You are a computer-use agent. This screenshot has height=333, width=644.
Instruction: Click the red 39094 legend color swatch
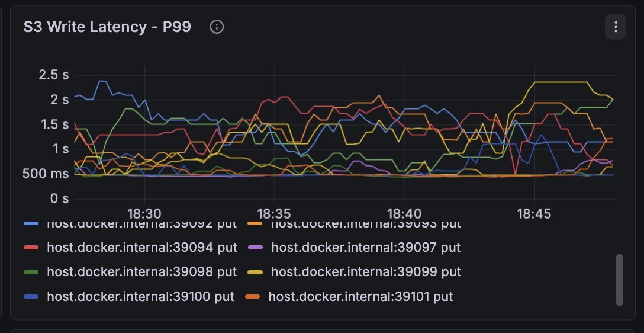click(x=31, y=248)
